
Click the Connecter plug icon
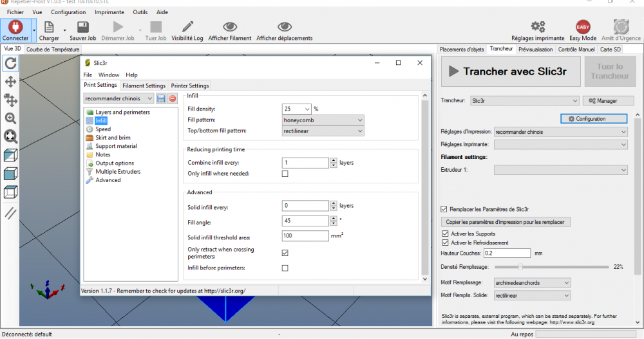15,27
